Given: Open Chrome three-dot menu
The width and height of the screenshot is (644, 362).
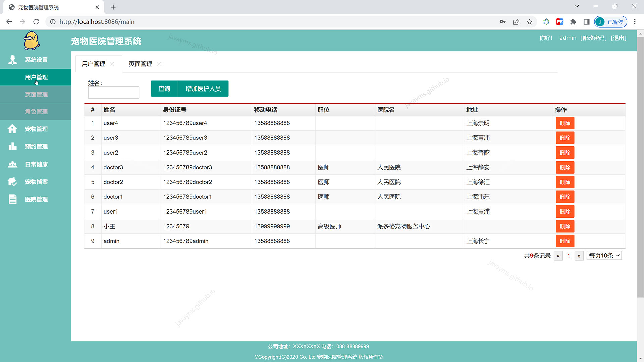Looking at the screenshot, I should (635, 22).
